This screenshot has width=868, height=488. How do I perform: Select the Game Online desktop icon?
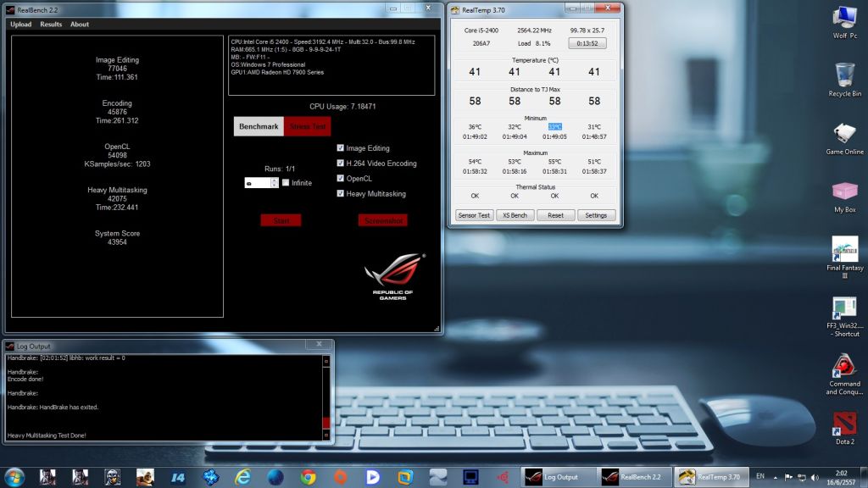pos(845,138)
